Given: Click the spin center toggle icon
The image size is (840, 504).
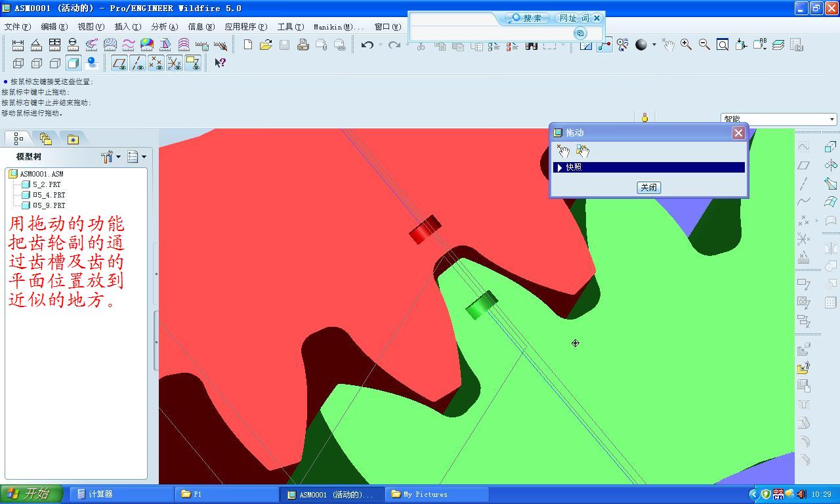Looking at the screenshot, I should tap(604, 45).
